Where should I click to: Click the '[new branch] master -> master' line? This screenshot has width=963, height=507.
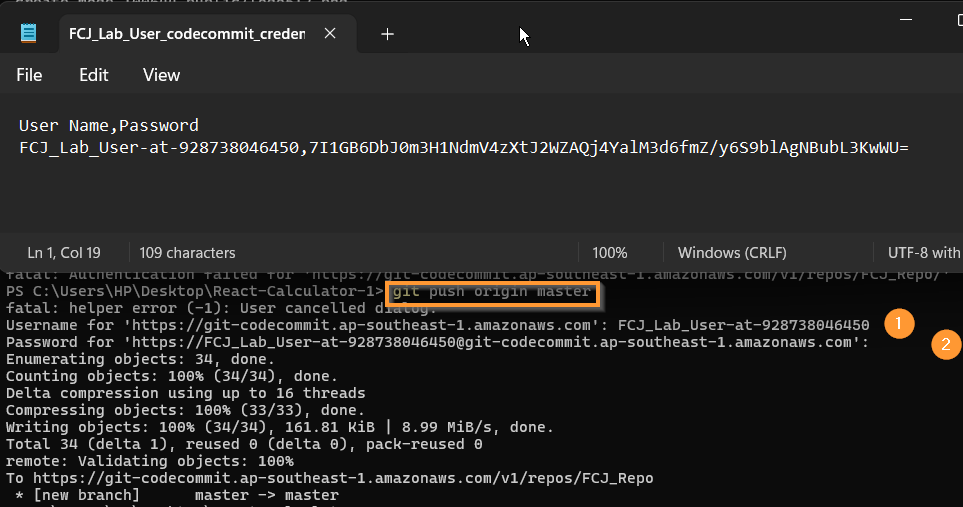pyautogui.click(x=176, y=495)
